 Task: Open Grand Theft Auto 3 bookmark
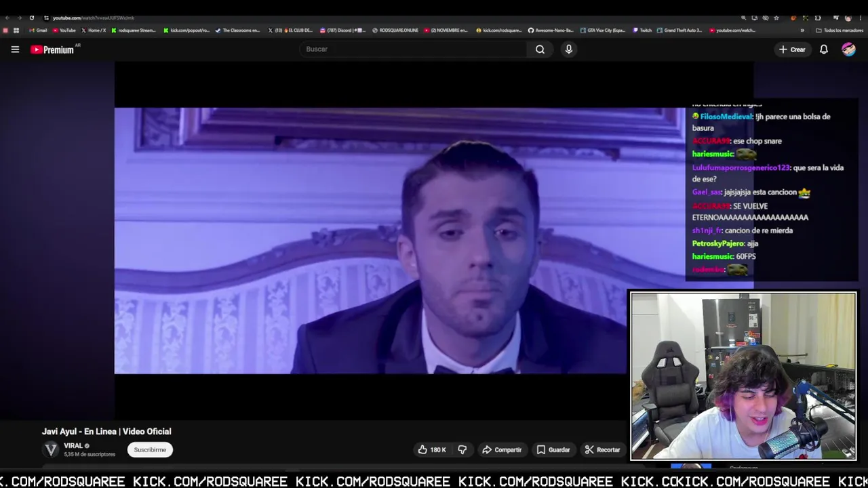[679, 30]
